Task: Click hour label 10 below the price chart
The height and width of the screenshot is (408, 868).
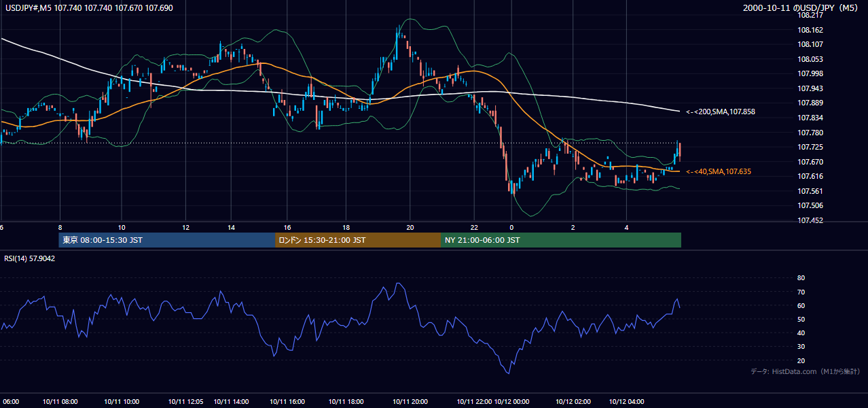Action: [122, 227]
